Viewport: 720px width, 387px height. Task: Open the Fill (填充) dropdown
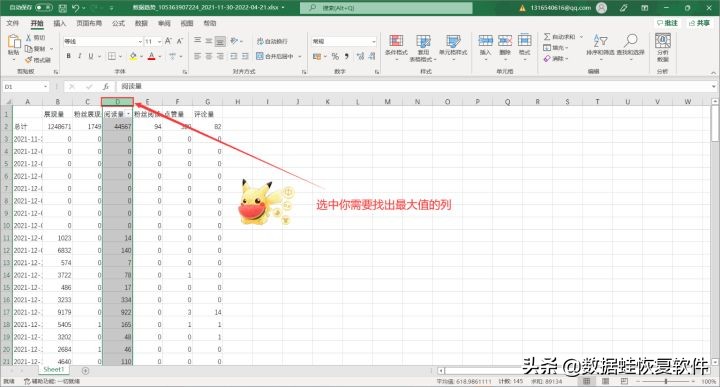pos(556,48)
